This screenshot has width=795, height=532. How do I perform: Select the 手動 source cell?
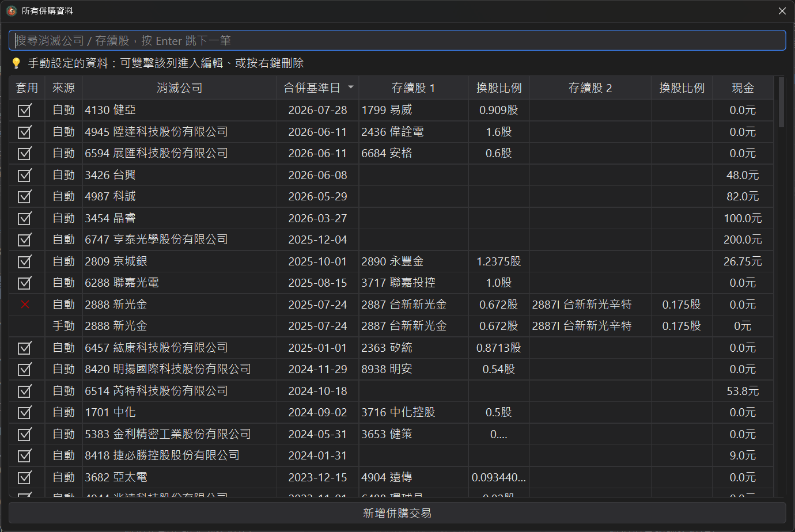[63, 326]
